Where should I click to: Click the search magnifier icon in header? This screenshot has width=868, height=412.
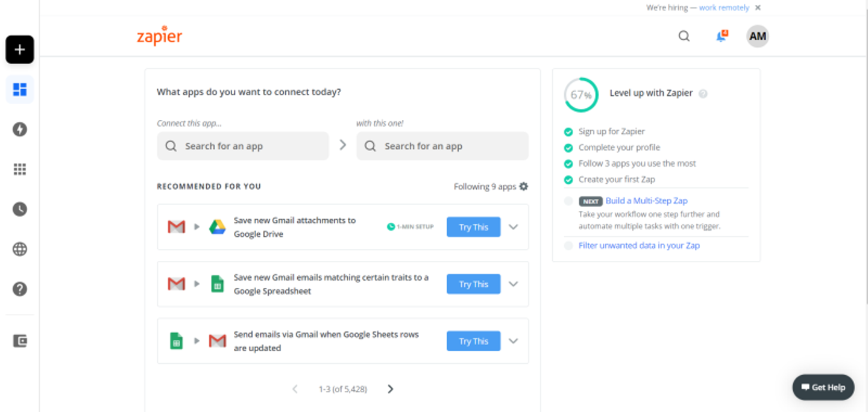click(684, 36)
